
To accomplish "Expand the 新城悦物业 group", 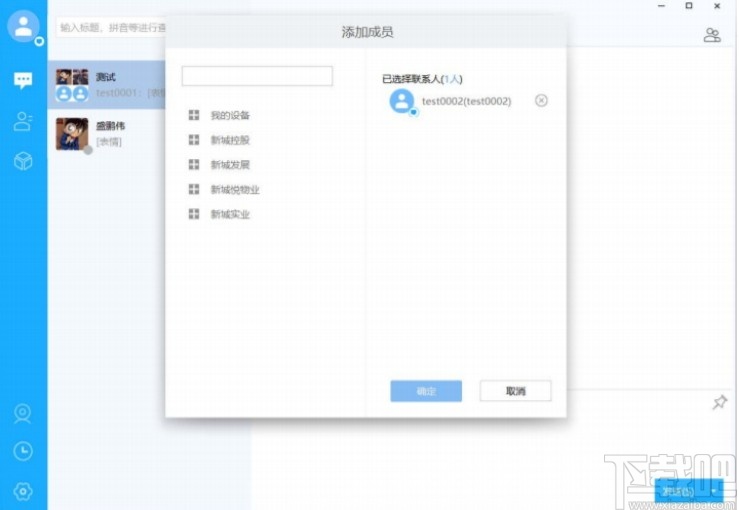I will 194,189.
